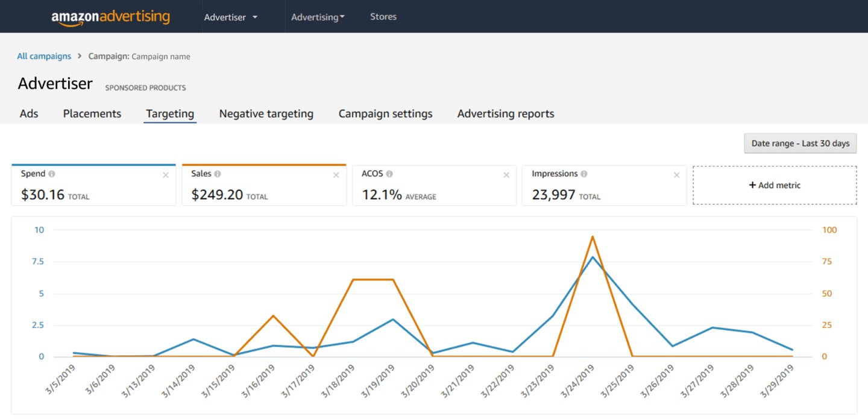This screenshot has height=419, width=868.
Task: Expand the Advertising menu dropdown
Action: click(318, 17)
